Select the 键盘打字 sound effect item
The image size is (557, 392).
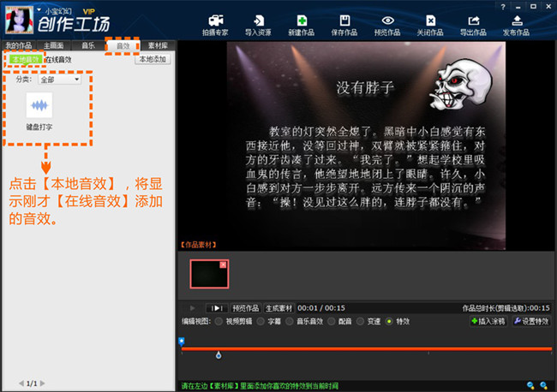39,112
